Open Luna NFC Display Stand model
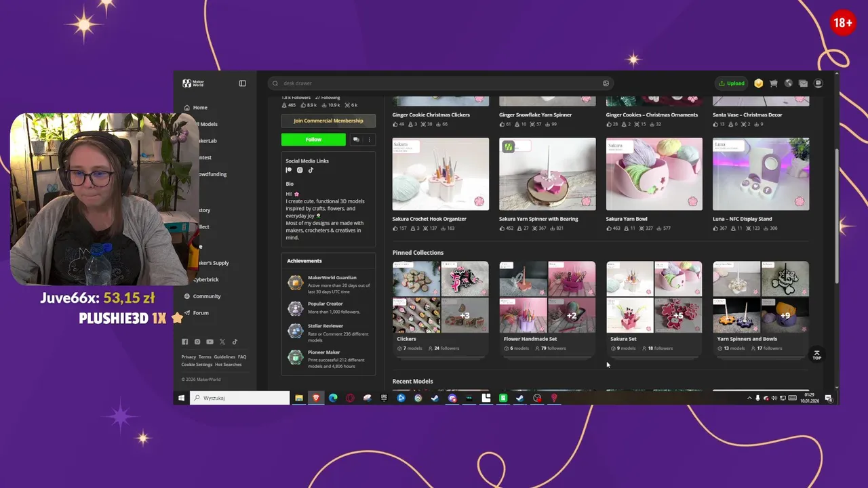This screenshot has height=488, width=868. click(x=761, y=174)
